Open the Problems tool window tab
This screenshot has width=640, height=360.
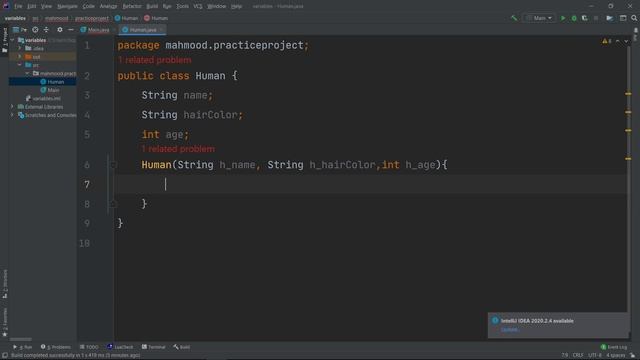[x=56, y=347]
